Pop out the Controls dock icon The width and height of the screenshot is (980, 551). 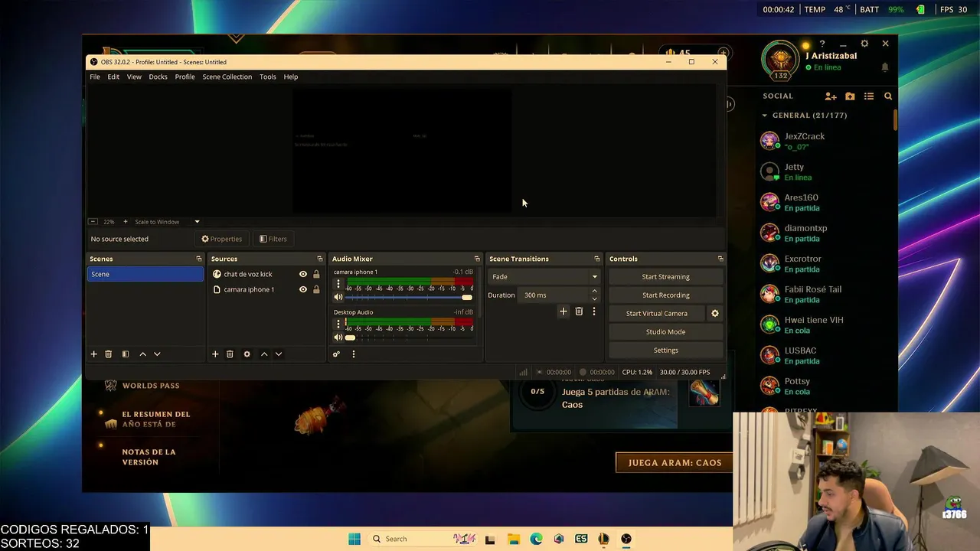pyautogui.click(x=720, y=259)
